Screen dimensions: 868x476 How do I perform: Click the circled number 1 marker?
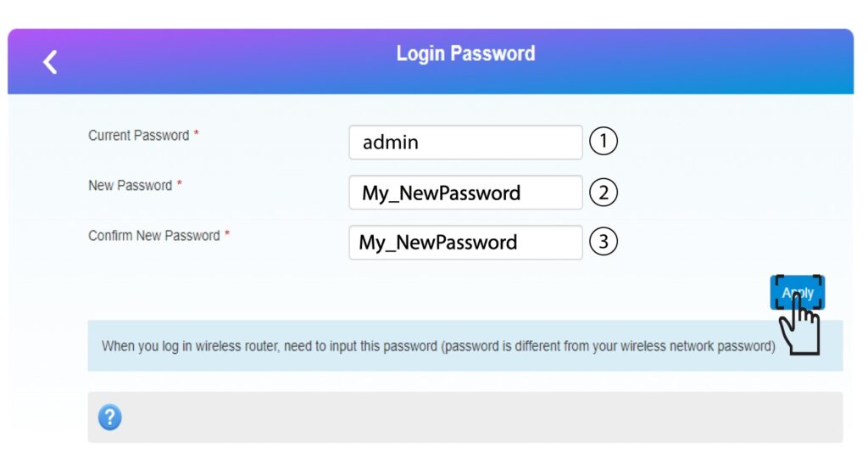coord(603,142)
